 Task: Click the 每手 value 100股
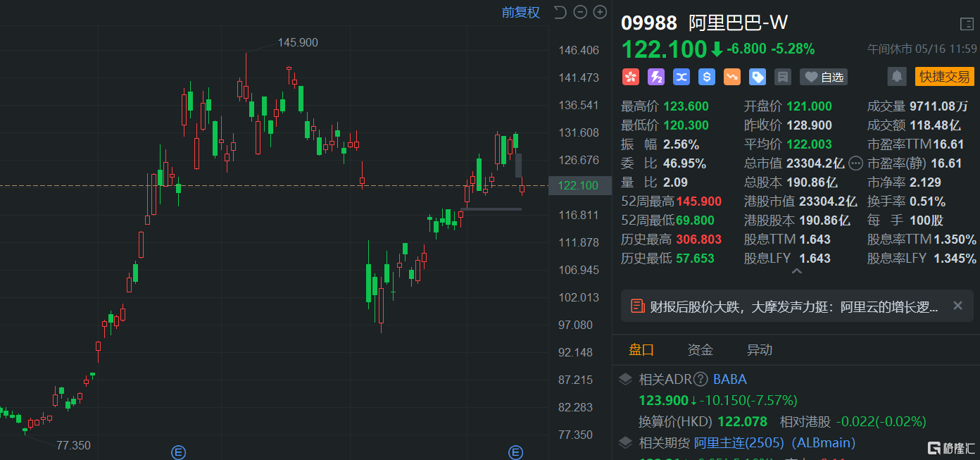pos(926,220)
